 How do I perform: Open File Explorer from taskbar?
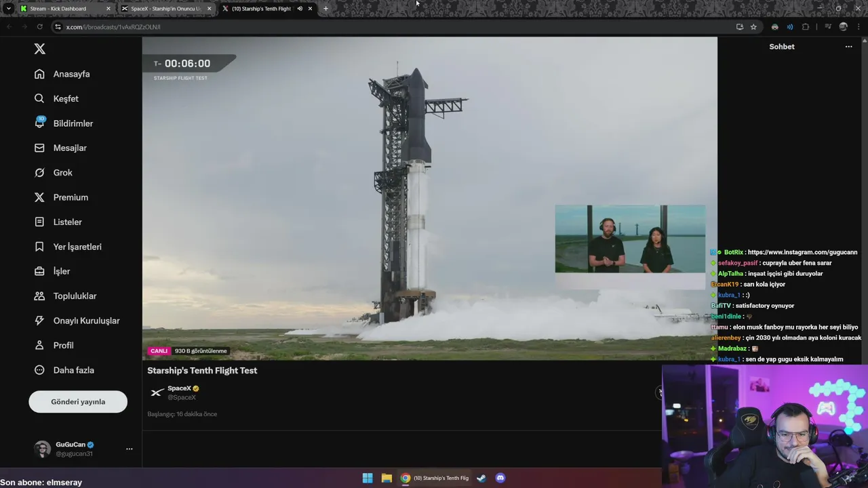[x=387, y=478]
